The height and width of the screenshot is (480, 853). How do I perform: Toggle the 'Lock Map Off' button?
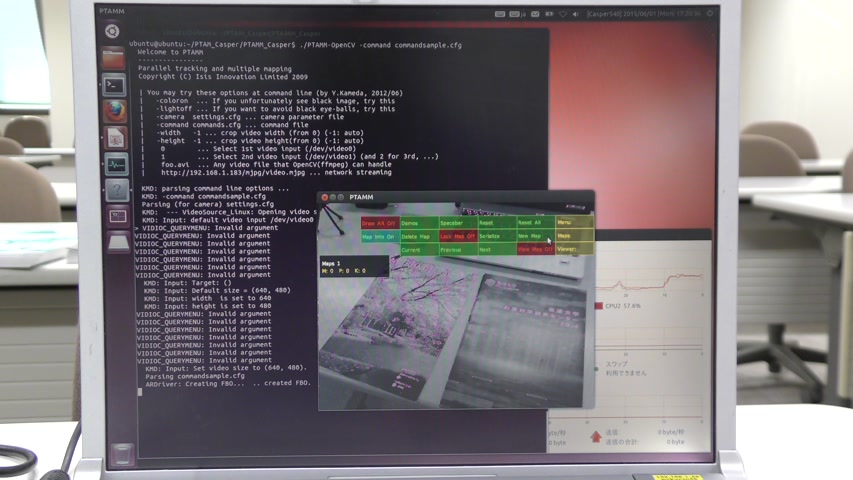click(458, 236)
